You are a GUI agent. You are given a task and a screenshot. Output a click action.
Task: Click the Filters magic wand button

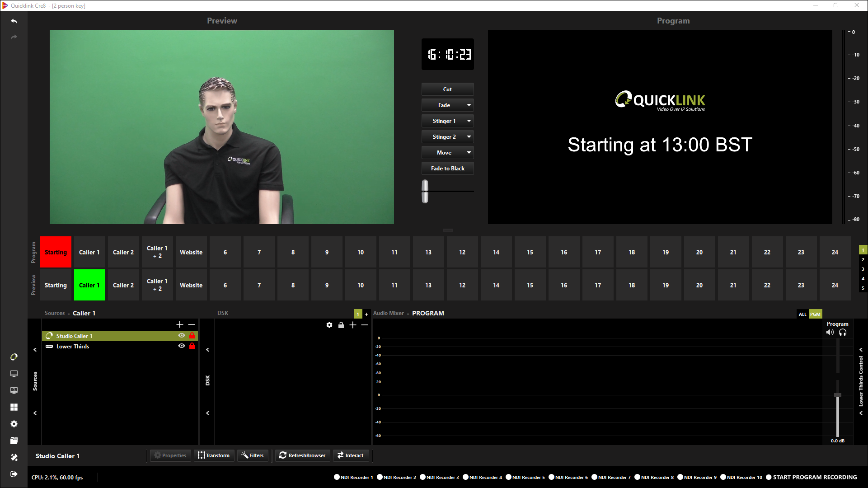tap(253, 455)
